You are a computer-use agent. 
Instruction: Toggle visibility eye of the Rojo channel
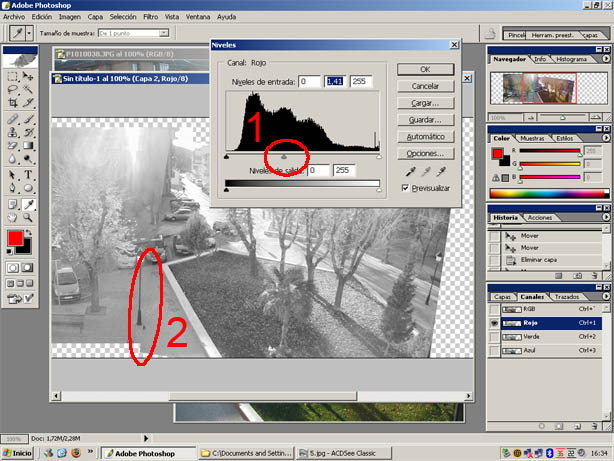494,323
